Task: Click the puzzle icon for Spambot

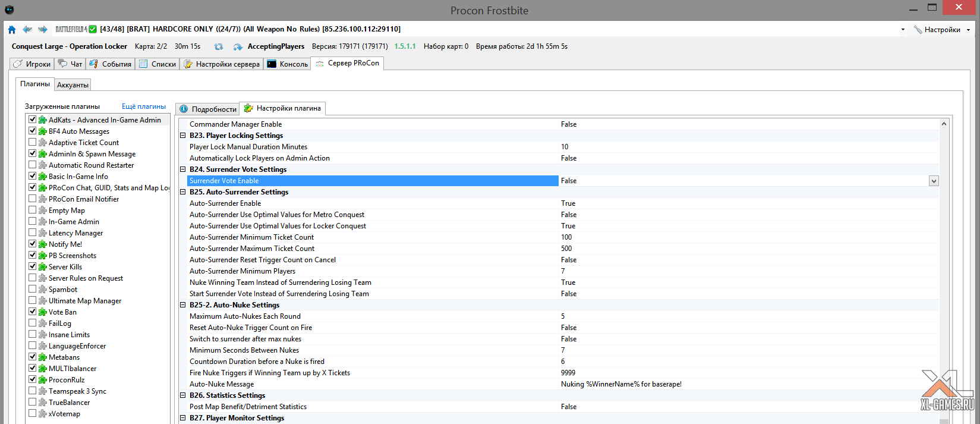Action: click(x=43, y=290)
